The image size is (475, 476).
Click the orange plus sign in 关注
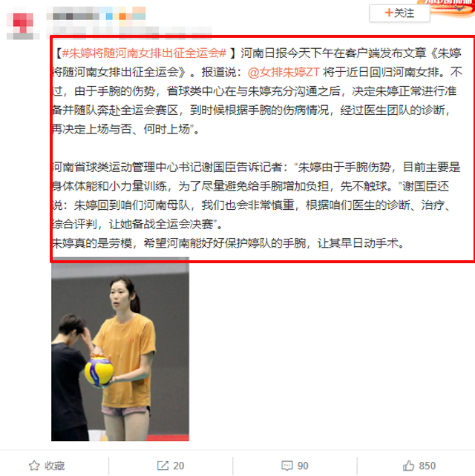[x=389, y=13]
